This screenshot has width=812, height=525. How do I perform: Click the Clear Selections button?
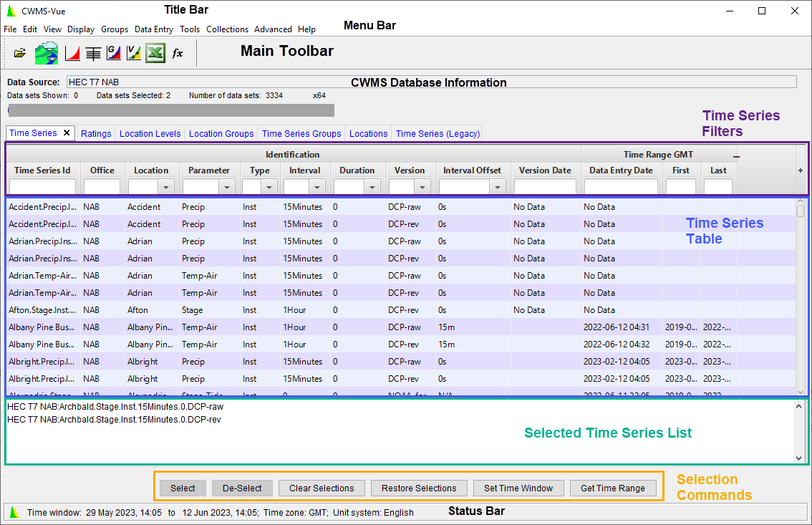tap(322, 488)
